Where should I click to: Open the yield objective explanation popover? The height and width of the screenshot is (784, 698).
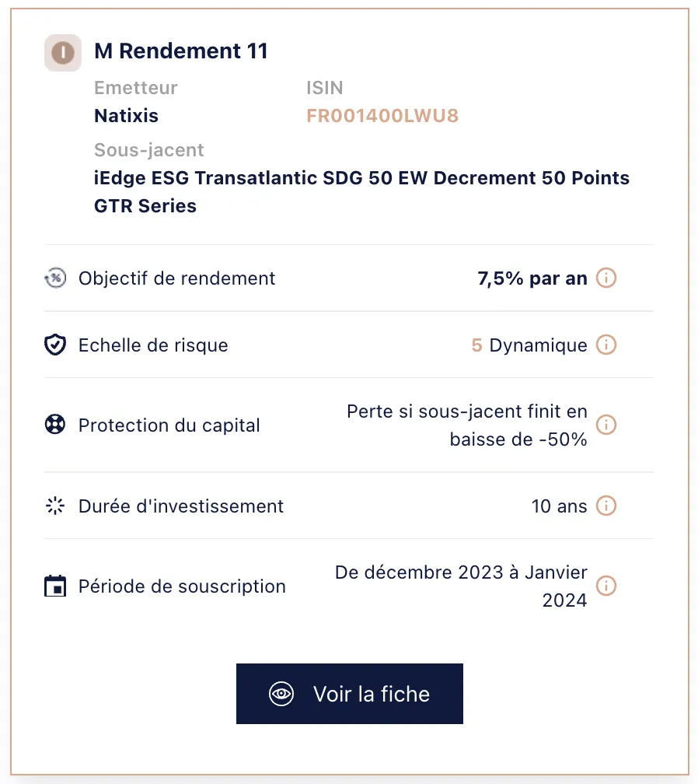[x=606, y=278]
